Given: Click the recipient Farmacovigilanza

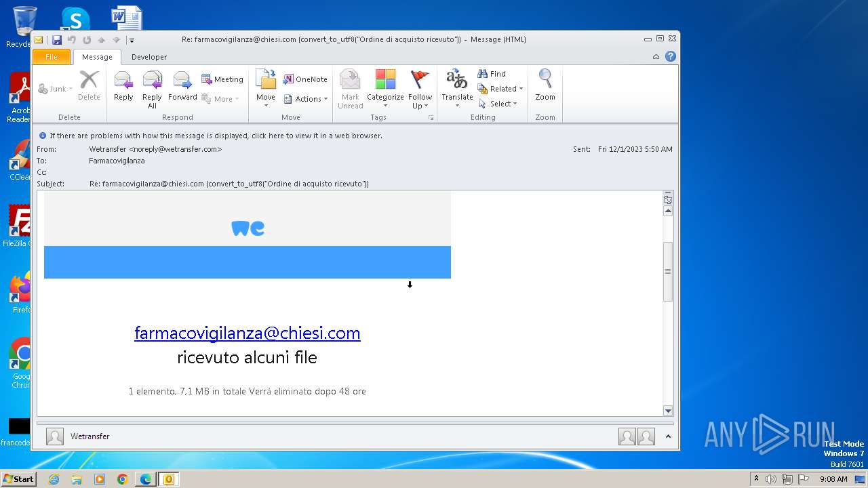Looking at the screenshot, I should 117,161.
